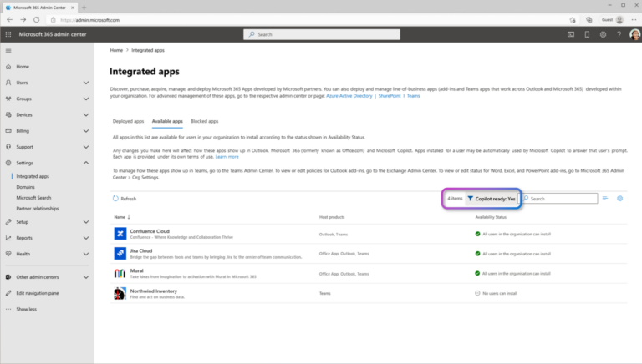Expand the Other admin centers chevron

tap(86, 277)
